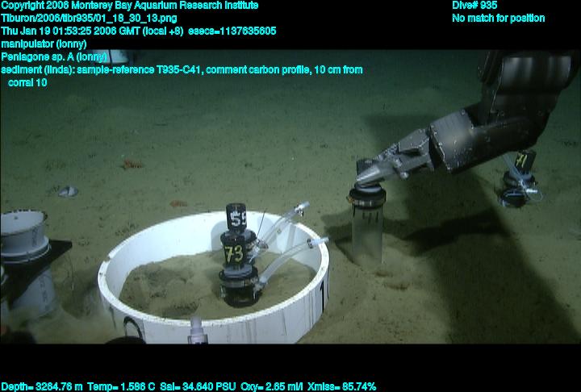Screen dimensions: 581x392
Task: Click the Peniagone sp. A annotation
Action: [53, 56]
